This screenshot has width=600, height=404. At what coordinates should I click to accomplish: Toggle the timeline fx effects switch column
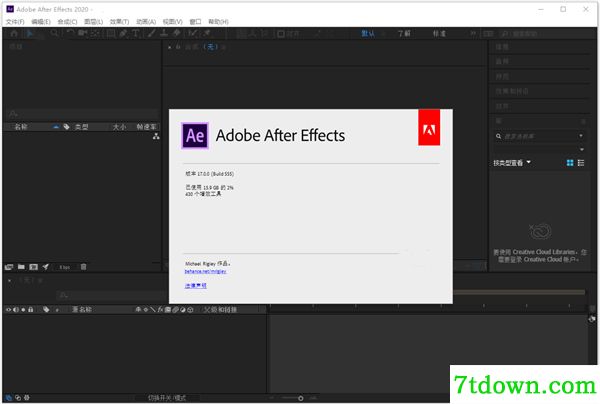161,310
